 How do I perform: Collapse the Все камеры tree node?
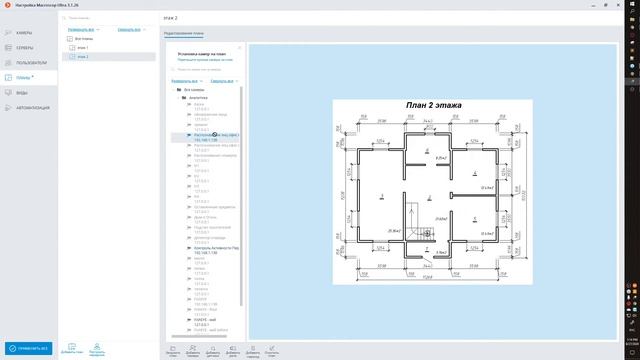pos(173,89)
